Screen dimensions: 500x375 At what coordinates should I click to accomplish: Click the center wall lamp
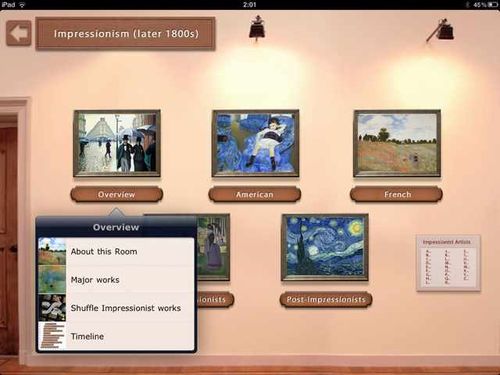pyautogui.click(x=257, y=28)
